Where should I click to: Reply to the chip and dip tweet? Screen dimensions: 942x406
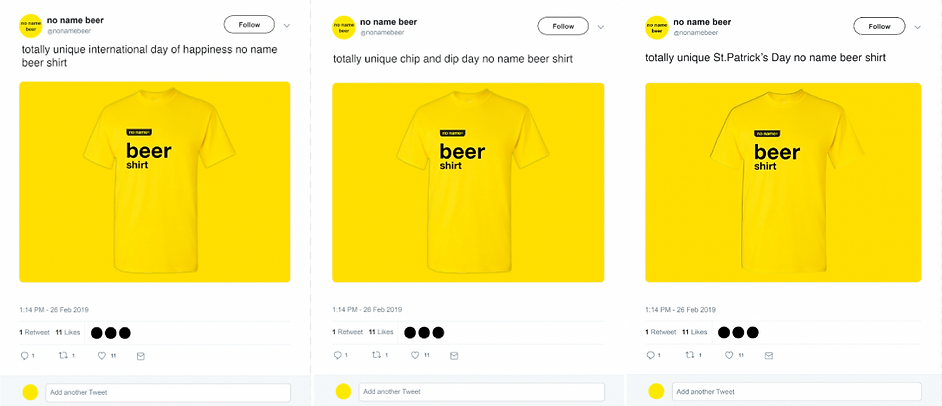338,356
